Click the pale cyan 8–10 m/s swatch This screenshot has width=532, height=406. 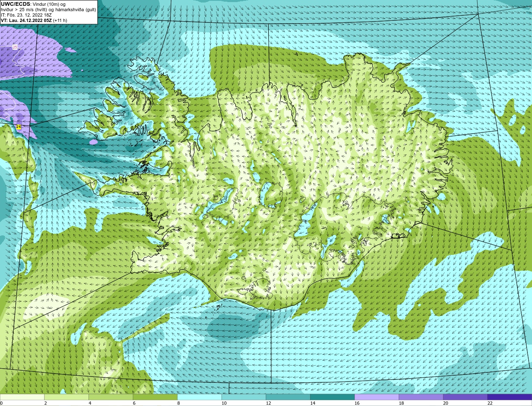(x=199, y=397)
